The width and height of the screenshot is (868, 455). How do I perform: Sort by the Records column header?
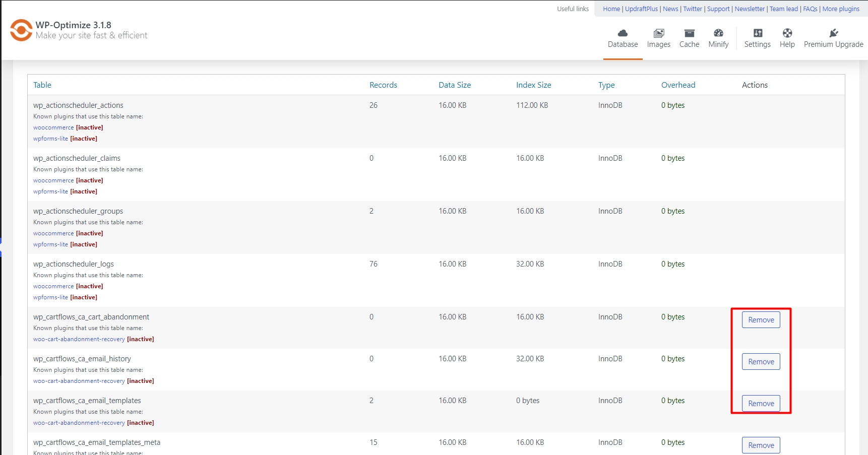click(x=383, y=85)
